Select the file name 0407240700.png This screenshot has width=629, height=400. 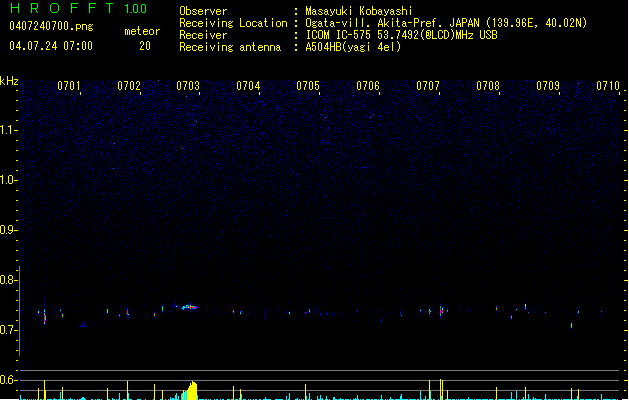click(51, 26)
